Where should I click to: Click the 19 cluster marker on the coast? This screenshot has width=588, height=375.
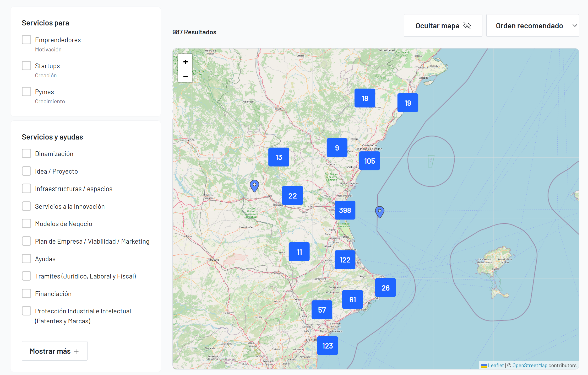407,103
